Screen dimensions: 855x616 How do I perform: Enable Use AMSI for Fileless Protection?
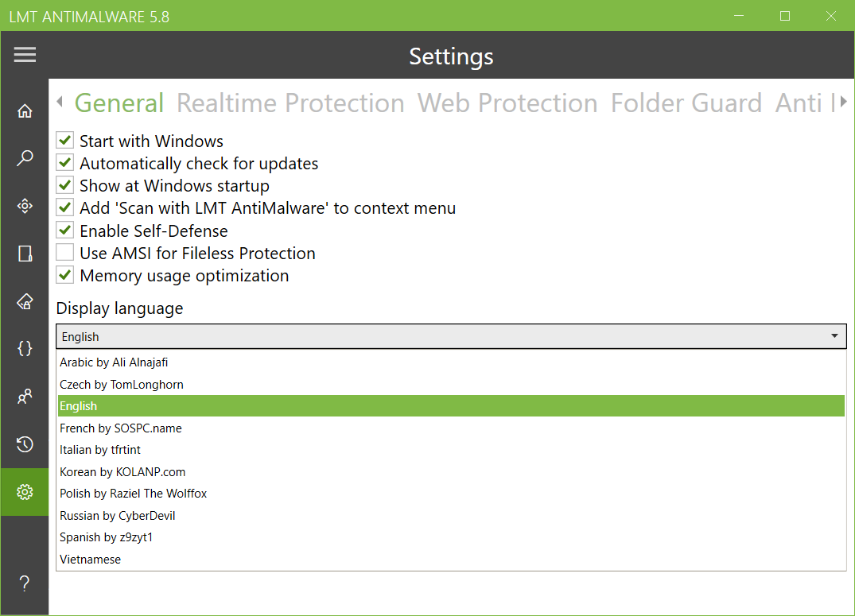click(x=65, y=254)
